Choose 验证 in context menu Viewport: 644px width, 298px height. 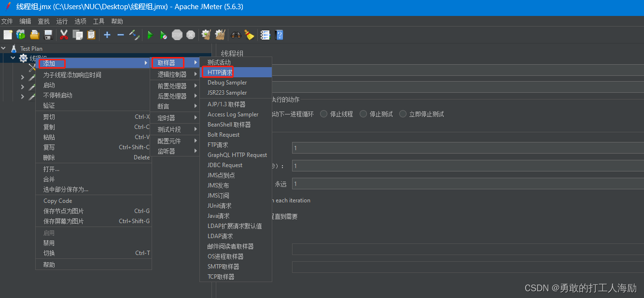pyautogui.click(x=94, y=105)
